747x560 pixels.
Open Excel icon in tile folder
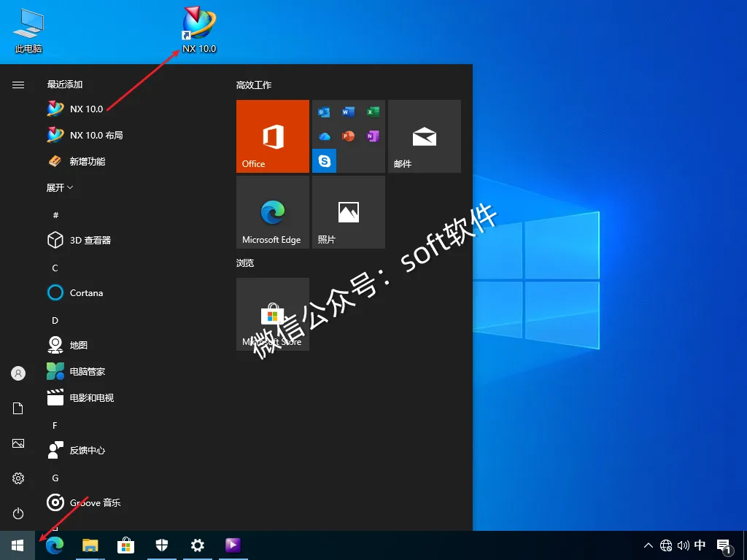point(373,112)
